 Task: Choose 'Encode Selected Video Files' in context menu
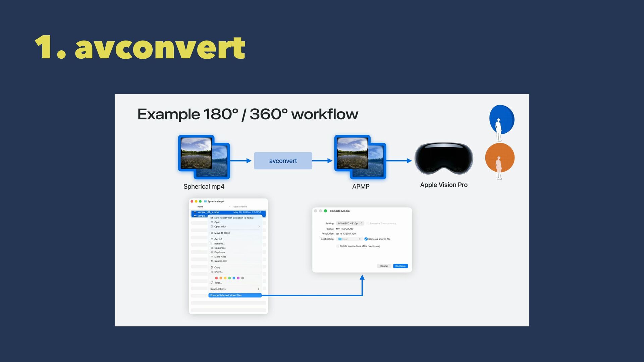[x=235, y=295]
